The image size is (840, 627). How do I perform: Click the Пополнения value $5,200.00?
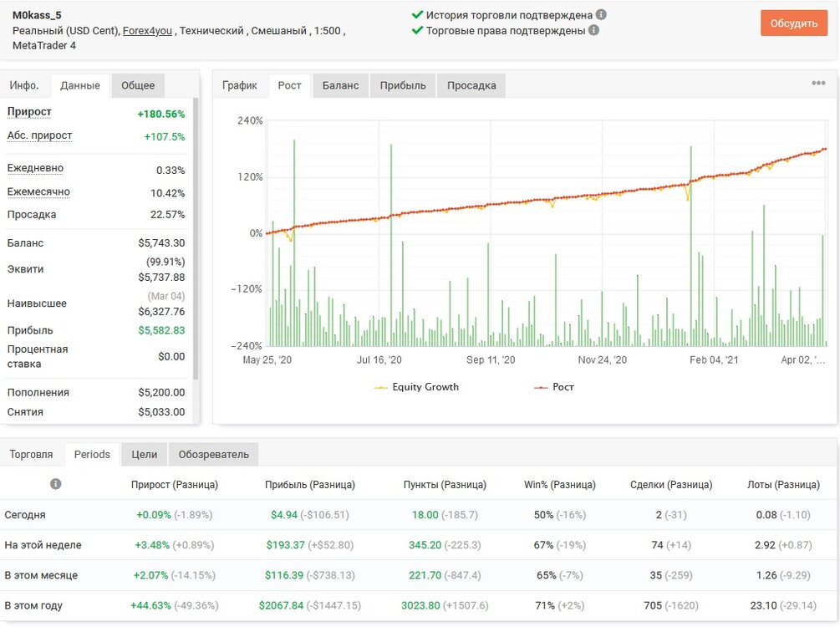tap(161, 392)
